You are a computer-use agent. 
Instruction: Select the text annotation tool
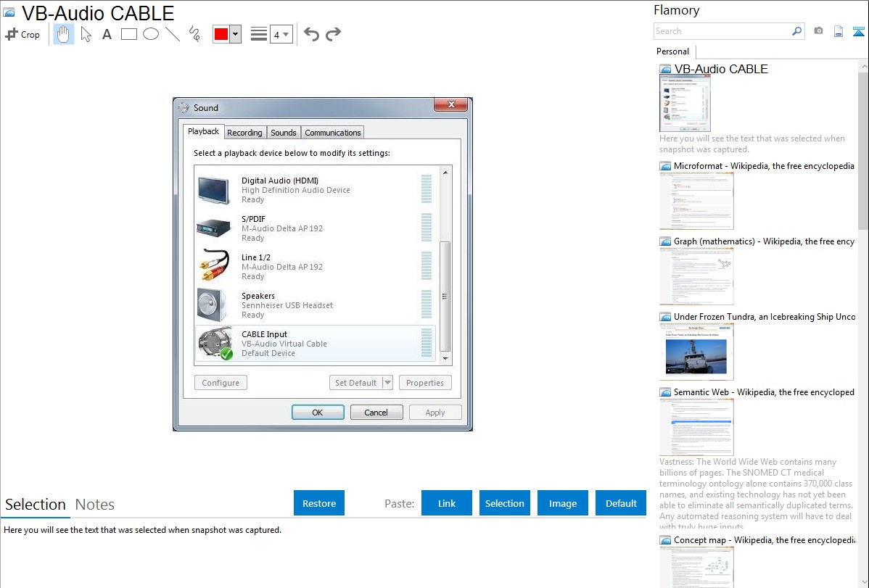(107, 34)
